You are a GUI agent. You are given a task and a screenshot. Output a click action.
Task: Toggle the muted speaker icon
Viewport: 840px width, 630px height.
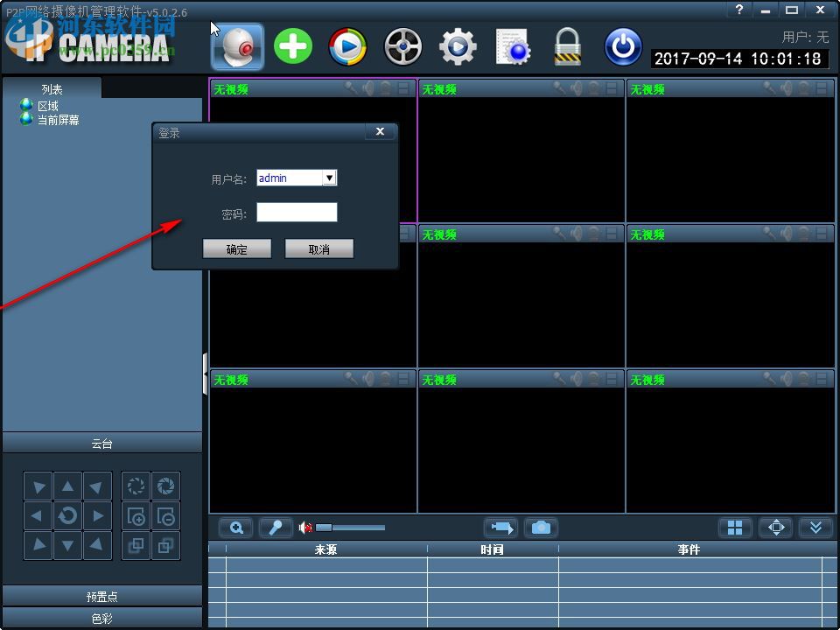(305, 528)
